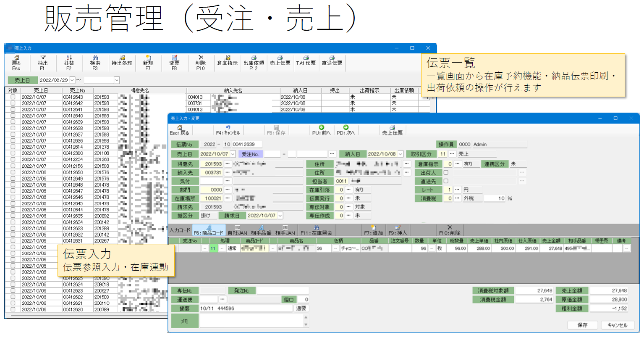Sort the list with 並替 F2
This screenshot has height=340, width=644.
click(x=69, y=62)
